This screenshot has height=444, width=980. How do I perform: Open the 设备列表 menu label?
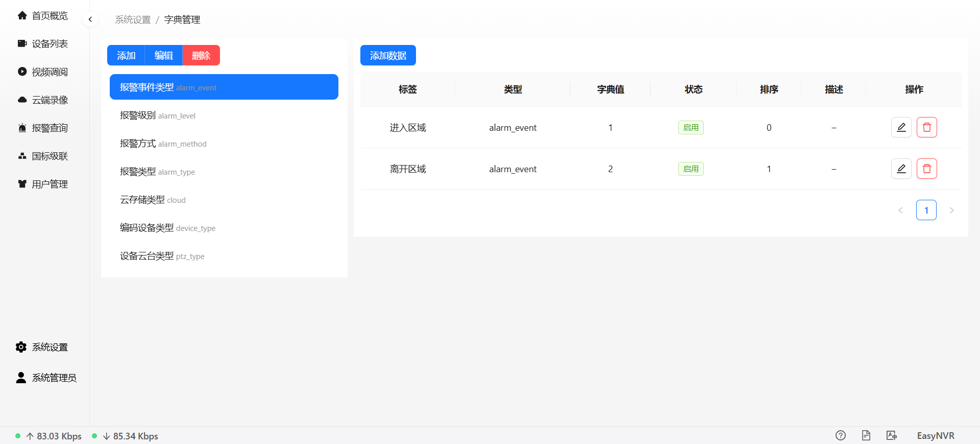tap(50, 43)
